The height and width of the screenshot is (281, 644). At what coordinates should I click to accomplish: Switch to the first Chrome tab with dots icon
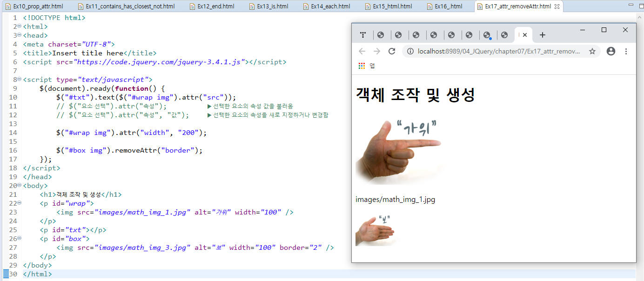coord(363,35)
